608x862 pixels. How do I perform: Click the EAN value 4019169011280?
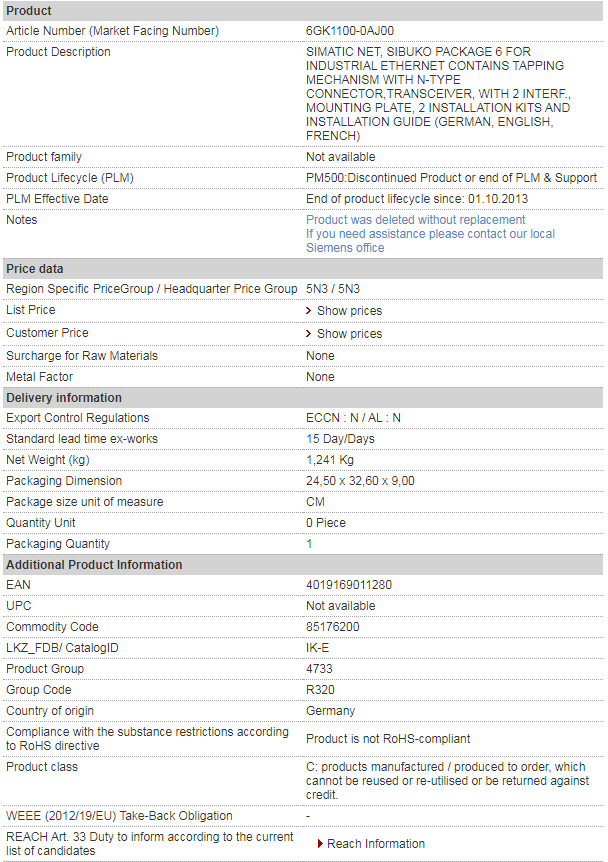pyautogui.click(x=349, y=585)
